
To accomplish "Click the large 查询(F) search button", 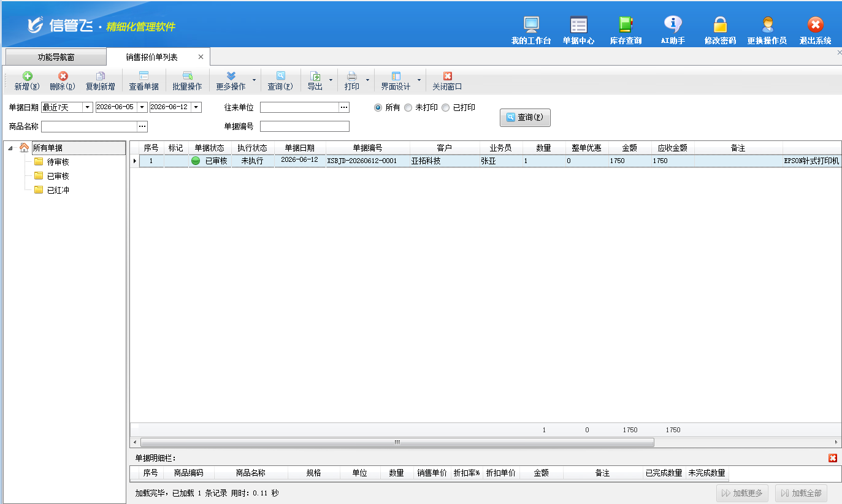I will point(525,117).
